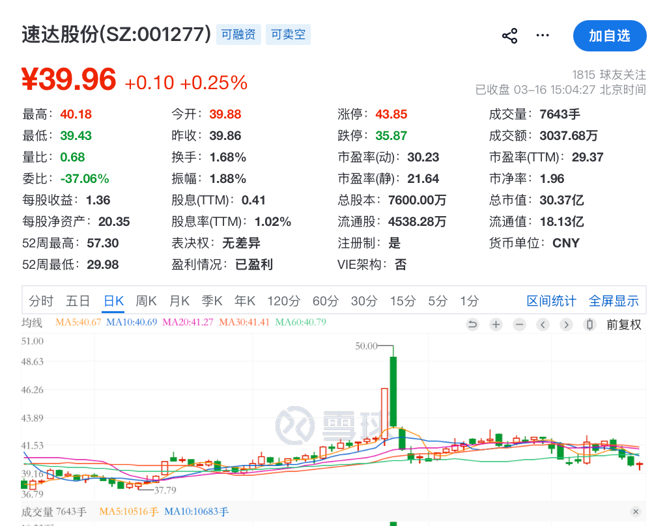
Task: Zoom in chart with plus icon
Action: [496, 324]
